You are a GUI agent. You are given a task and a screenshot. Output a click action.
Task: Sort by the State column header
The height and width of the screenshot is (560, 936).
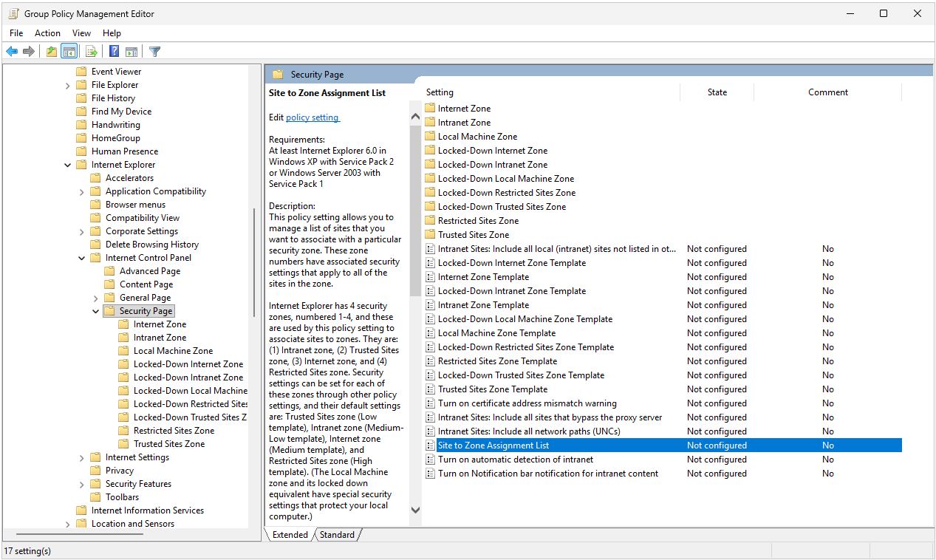pyautogui.click(x=717, y=92)
